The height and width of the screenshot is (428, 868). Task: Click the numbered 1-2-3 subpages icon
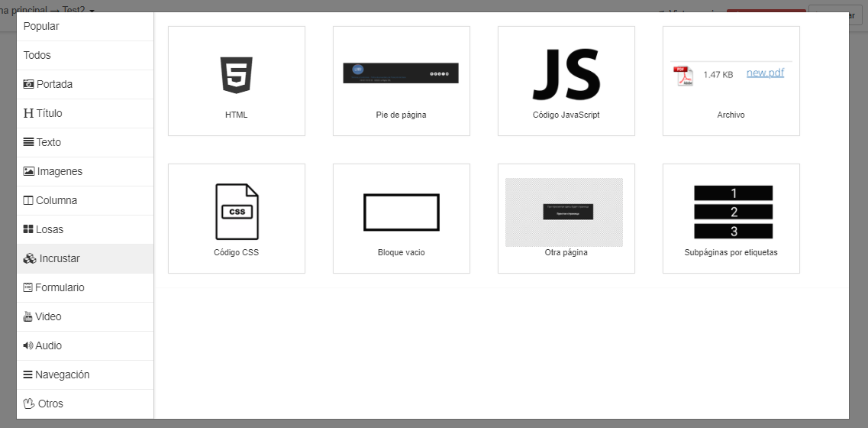pos(734,212)
